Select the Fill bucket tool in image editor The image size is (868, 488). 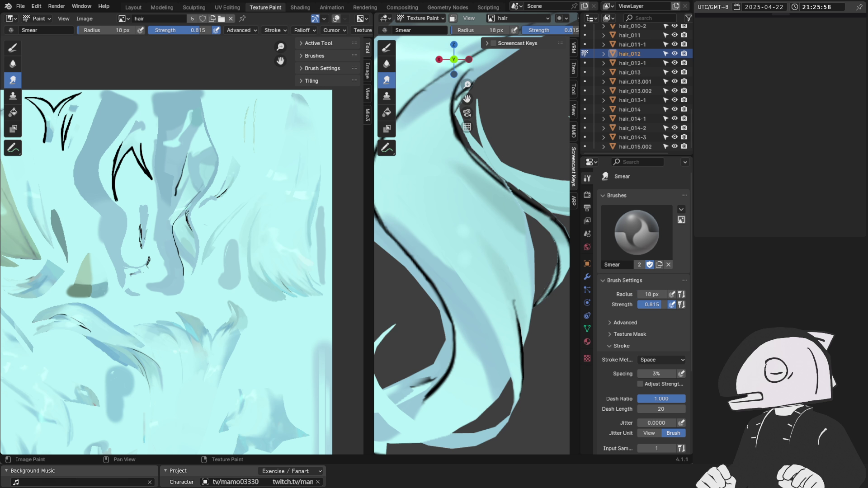click(x=13, y=113)
